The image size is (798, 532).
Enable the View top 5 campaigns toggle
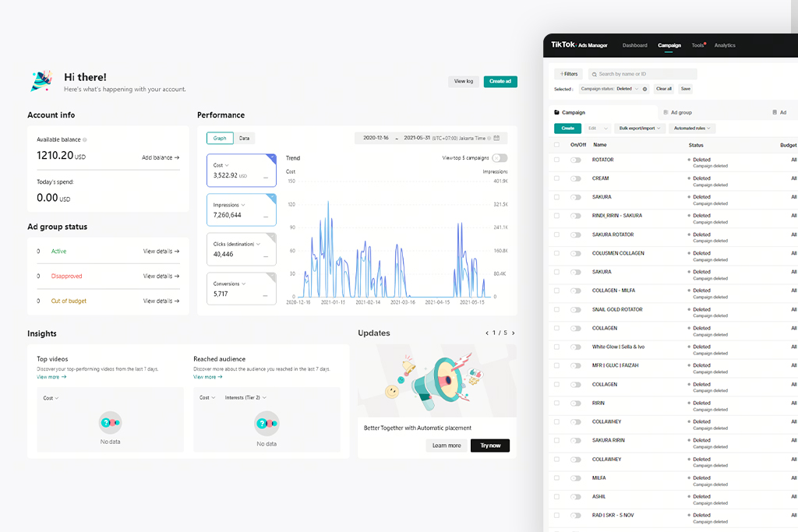tap(500, 158)
